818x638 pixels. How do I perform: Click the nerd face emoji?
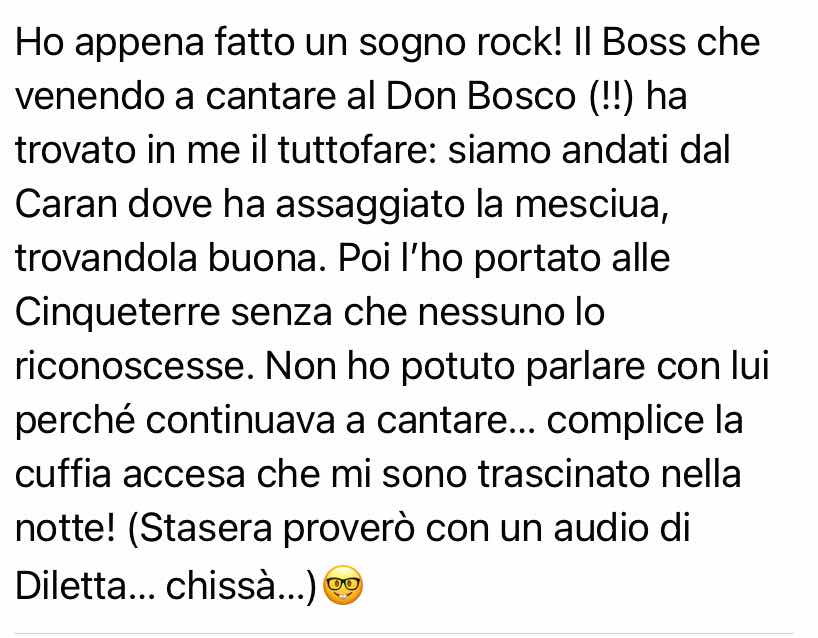pos(343,585)
